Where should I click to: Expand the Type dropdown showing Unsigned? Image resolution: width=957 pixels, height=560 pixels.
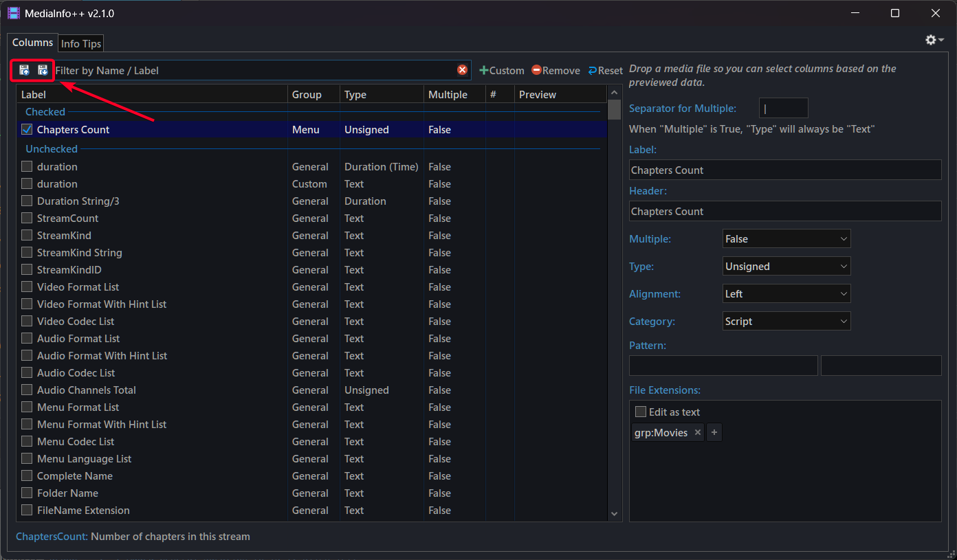click(x=786, y=266)
